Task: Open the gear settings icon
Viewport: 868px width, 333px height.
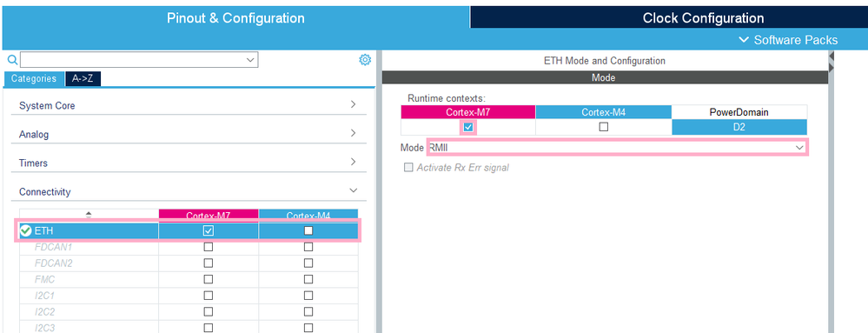Action: [365, 60]
